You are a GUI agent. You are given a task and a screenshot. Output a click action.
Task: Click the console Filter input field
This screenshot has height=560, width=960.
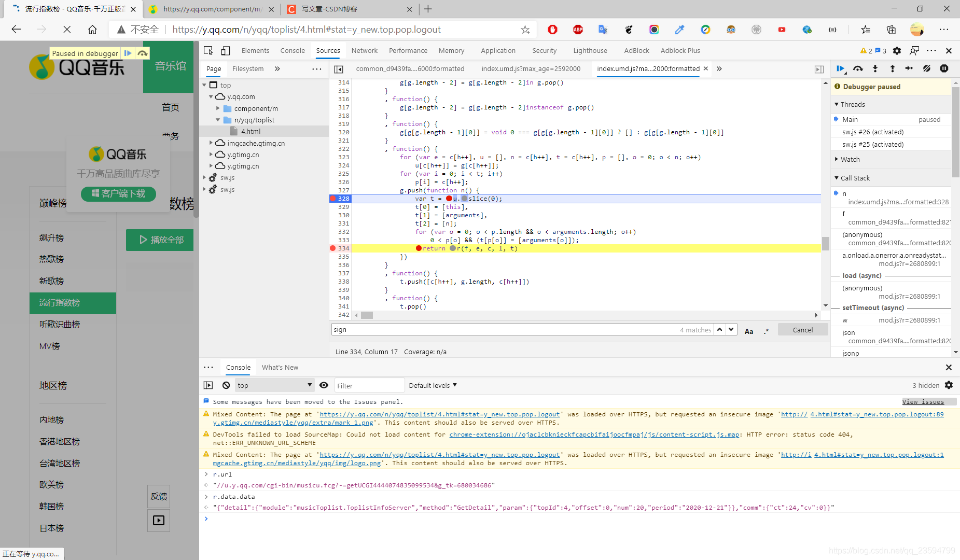pyautogui.click(x=369, y=385)
